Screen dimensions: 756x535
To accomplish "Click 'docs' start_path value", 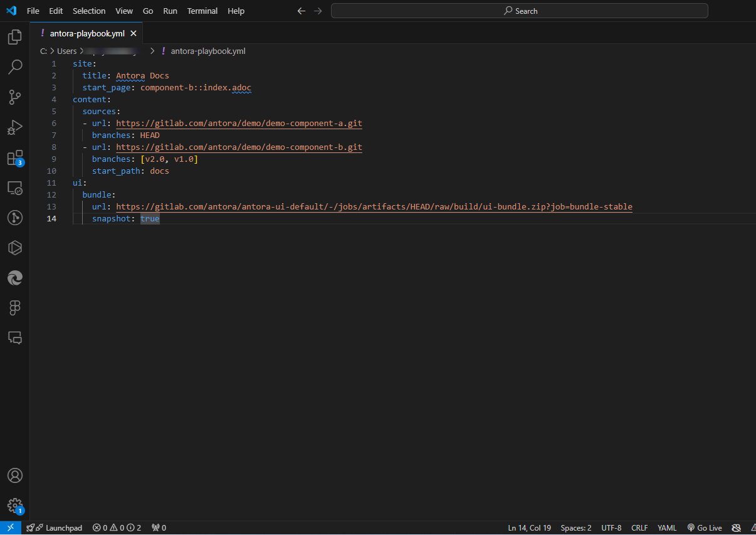I will [x=159, y=171].
